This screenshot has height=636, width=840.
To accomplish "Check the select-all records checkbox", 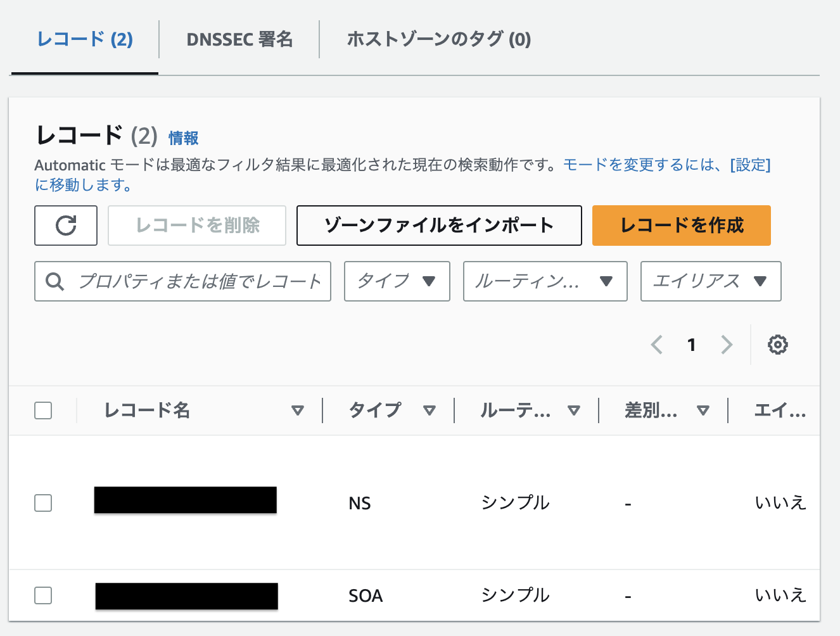I will (42, 410).
